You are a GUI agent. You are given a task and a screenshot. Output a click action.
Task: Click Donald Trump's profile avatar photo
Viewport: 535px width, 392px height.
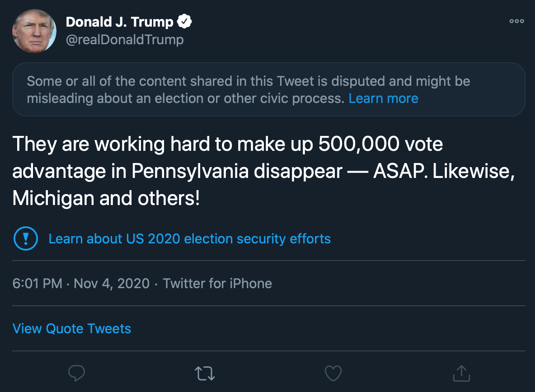coord(34,31)
